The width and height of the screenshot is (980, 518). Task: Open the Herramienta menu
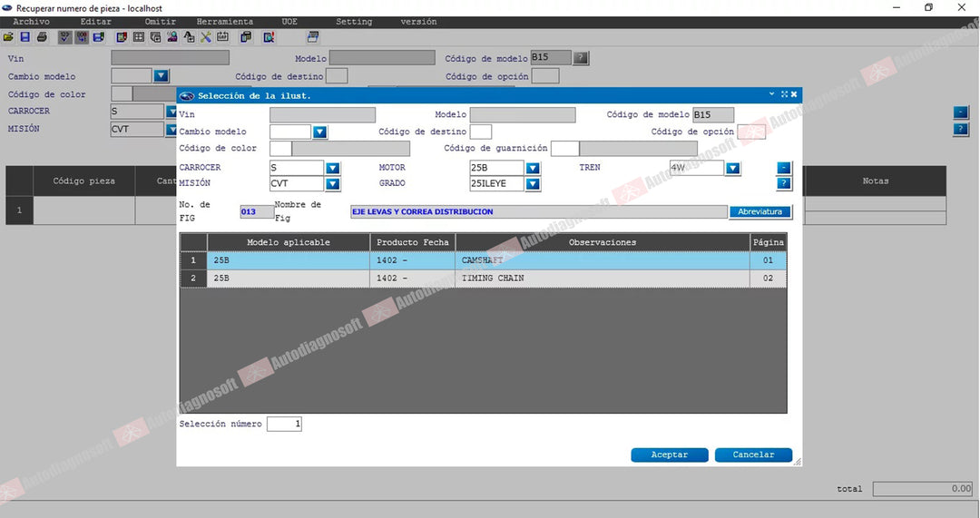pos(225,22)
